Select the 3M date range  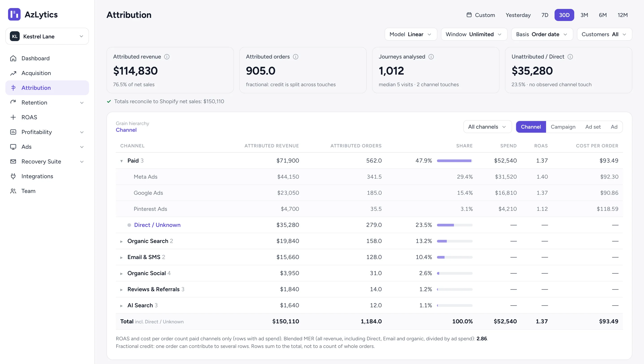coord(584,15)
